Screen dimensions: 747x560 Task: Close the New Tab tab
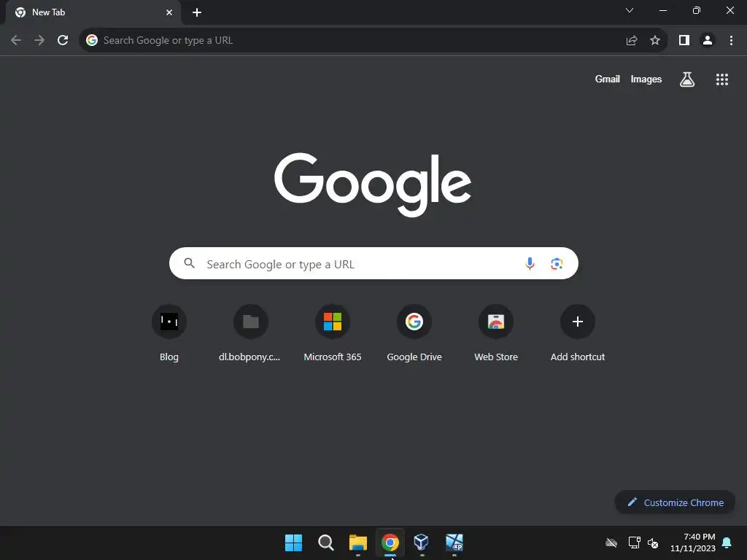click(169, 12)
